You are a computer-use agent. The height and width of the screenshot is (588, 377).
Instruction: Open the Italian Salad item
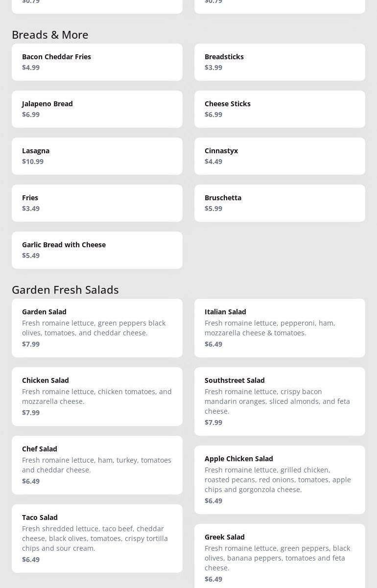point(280,328)
